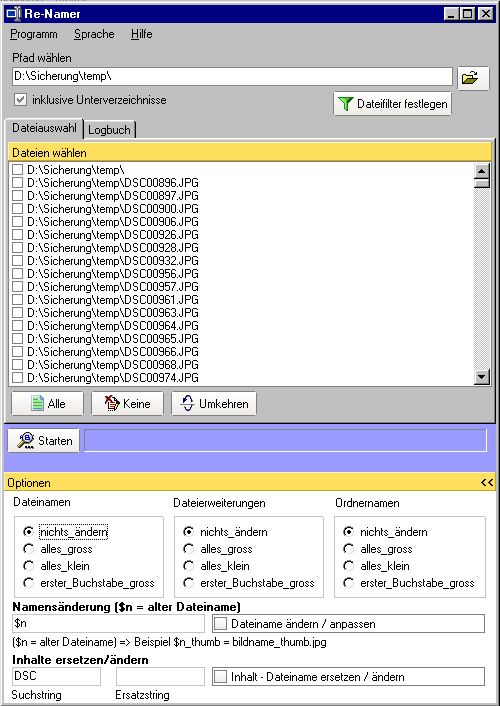Open the folder browse icon button

[473, 78]
